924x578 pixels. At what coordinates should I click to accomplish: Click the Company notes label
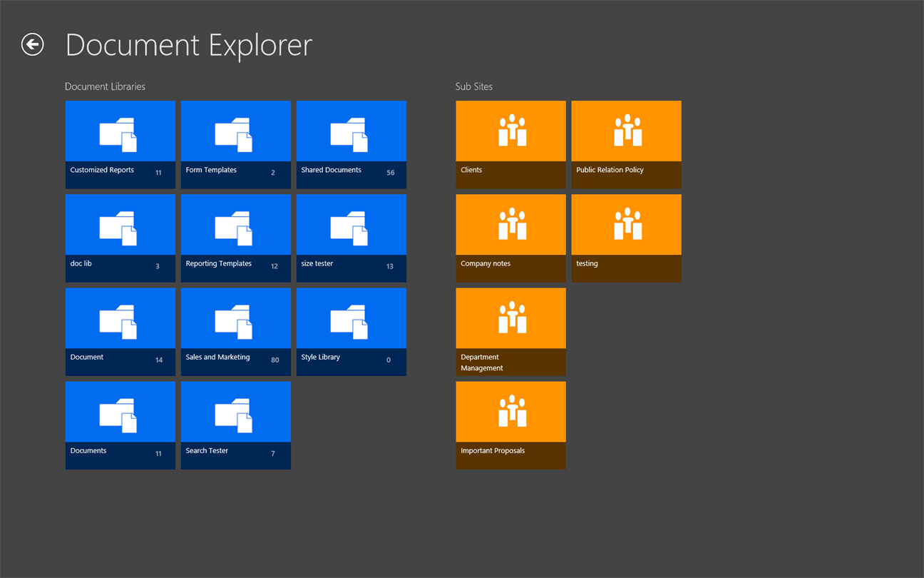486,263
